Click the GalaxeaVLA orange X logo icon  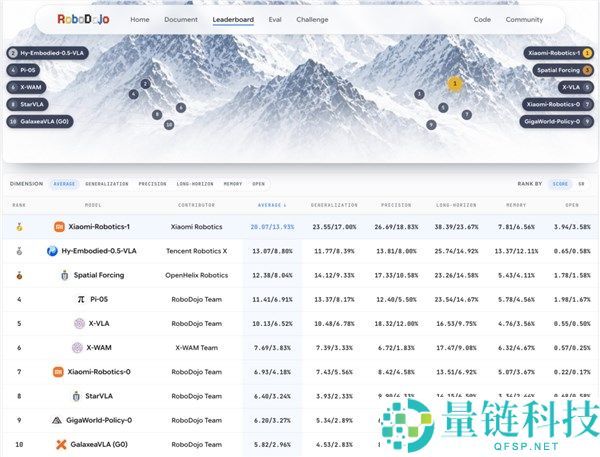[x=61, y=444]
